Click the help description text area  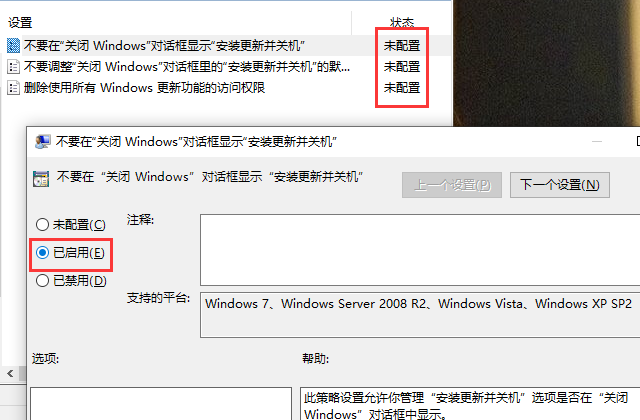(470, 404)
